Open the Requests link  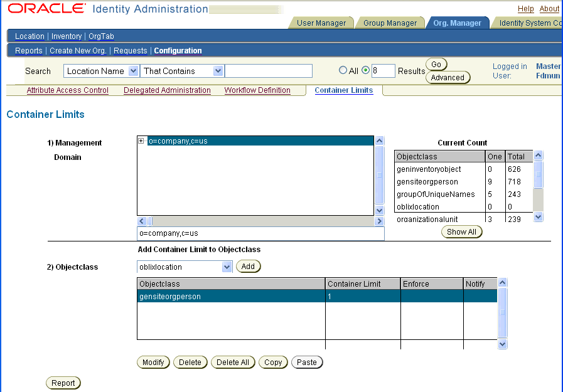(131, 51)
